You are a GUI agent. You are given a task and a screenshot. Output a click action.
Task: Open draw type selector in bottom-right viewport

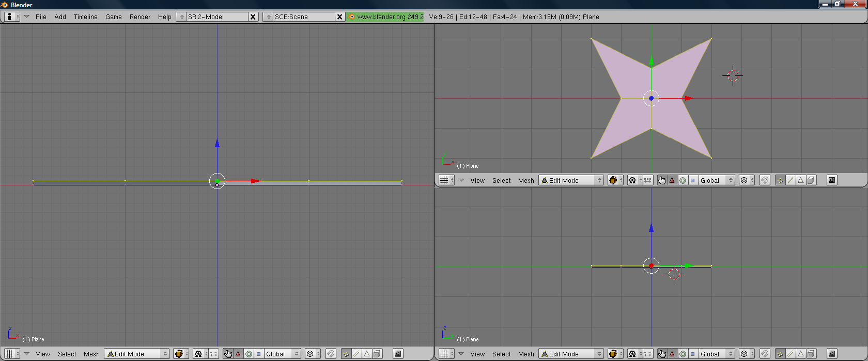[615, 354]
